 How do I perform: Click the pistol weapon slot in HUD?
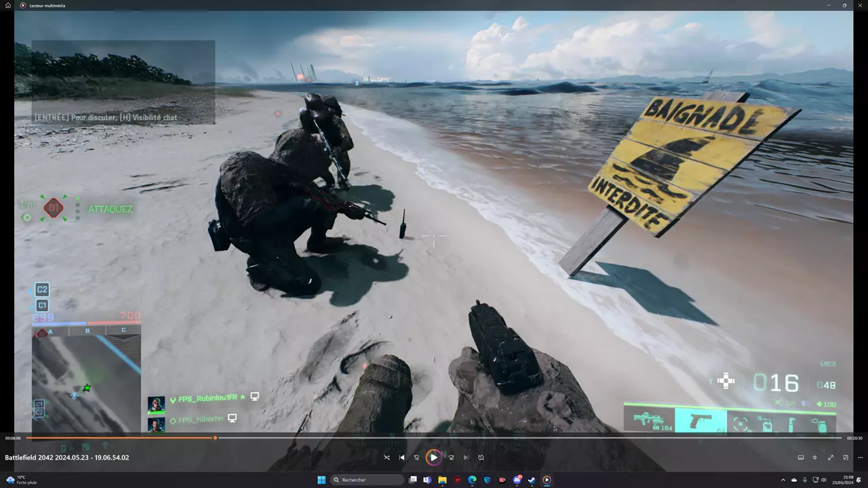coord(701,420)
